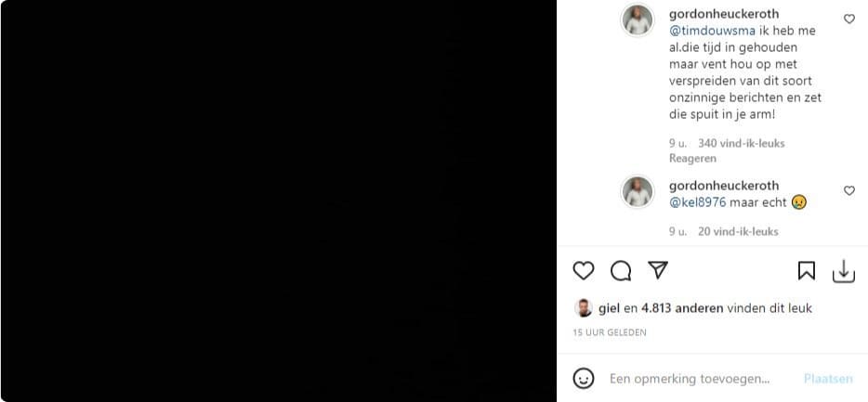The image size is (868, 402).
Task: Open the comment speech bubble icon
Action: (621, 270)
